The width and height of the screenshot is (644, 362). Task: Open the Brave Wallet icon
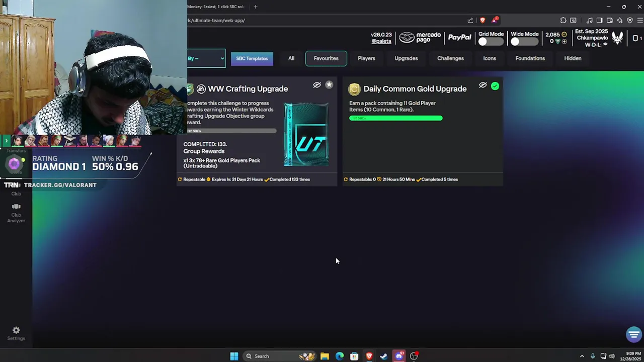609,20
